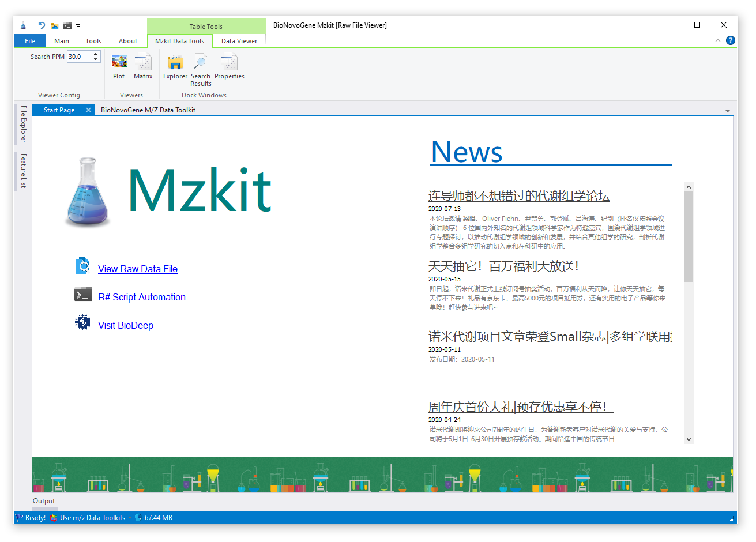Viewport: 756px width, 542px height.
Task: Click the '2020-05-11' date under the Small headline
Action: click(445, 349)
